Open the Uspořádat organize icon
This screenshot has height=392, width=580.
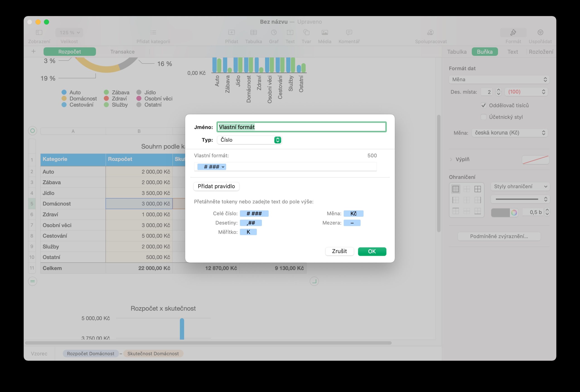click(540, 32)
